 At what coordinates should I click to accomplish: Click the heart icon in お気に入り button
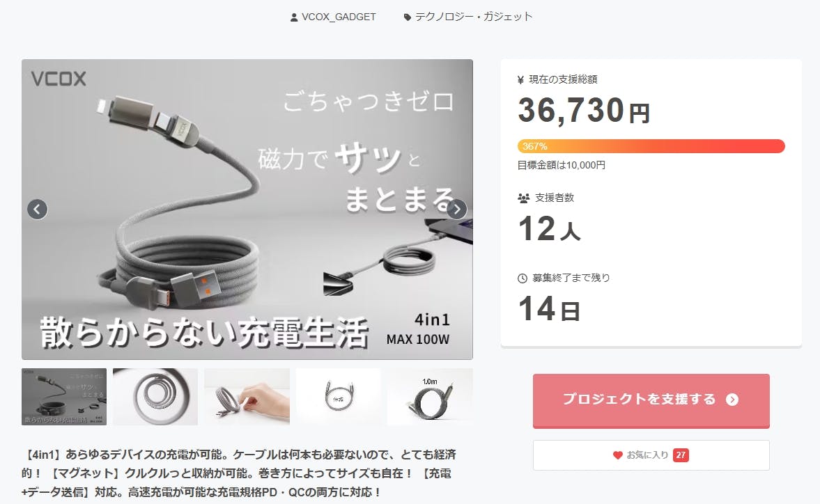pyautogui.click(x=618, y=455)
